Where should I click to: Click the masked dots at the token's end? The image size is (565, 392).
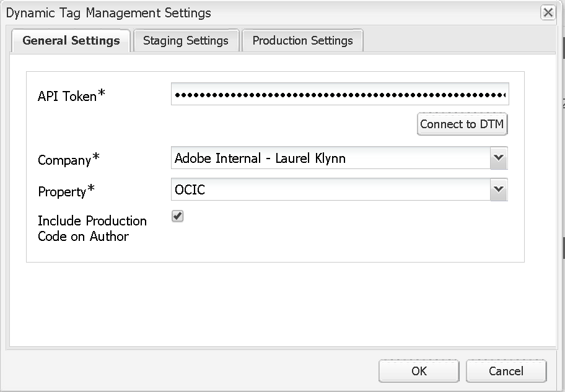tap(496, 95)
